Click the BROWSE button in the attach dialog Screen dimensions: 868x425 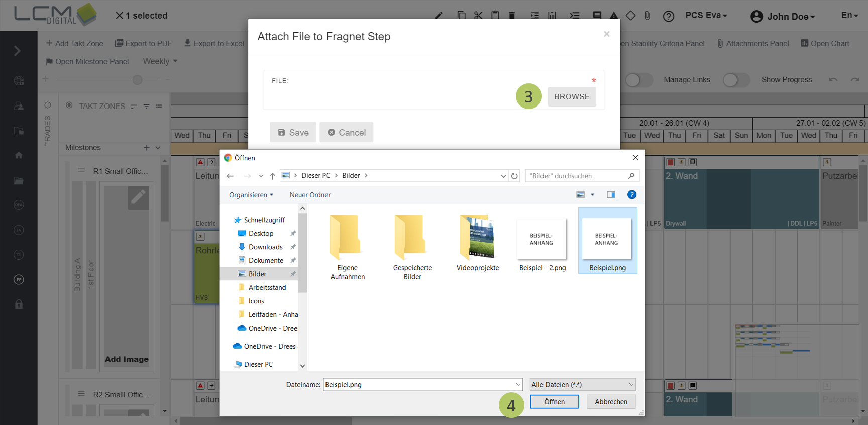(572, 96)
